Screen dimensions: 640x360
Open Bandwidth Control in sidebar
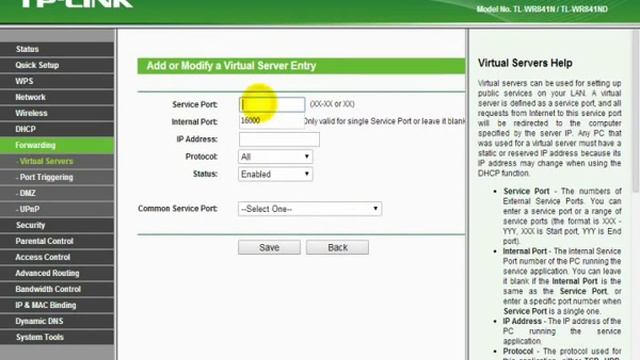[57, 289]
